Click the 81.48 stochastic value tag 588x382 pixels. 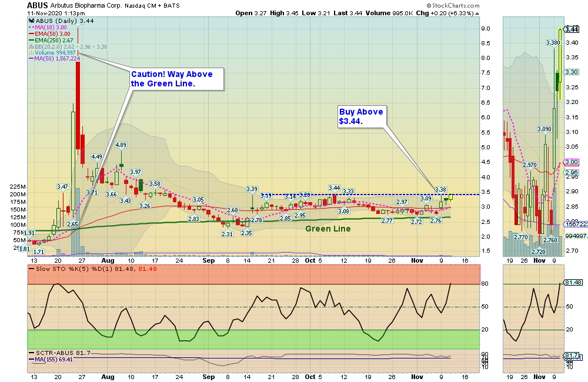coord(573,282)
